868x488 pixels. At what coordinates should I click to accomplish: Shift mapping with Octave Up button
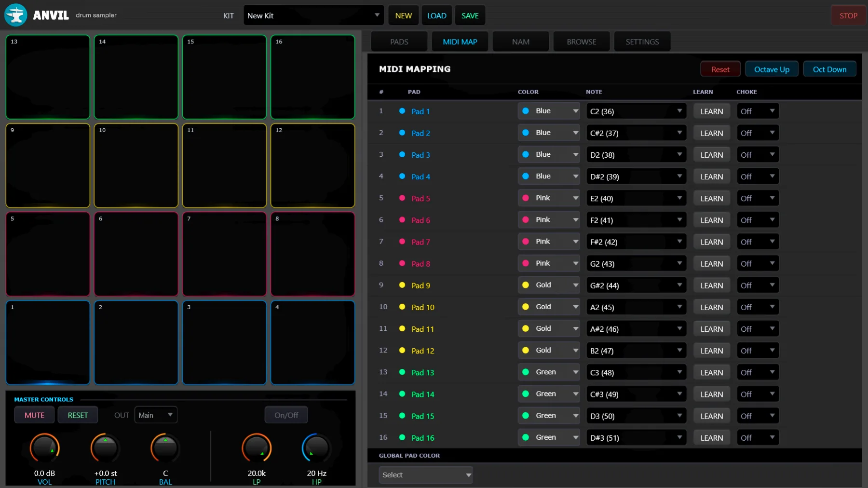coord(772,69)
